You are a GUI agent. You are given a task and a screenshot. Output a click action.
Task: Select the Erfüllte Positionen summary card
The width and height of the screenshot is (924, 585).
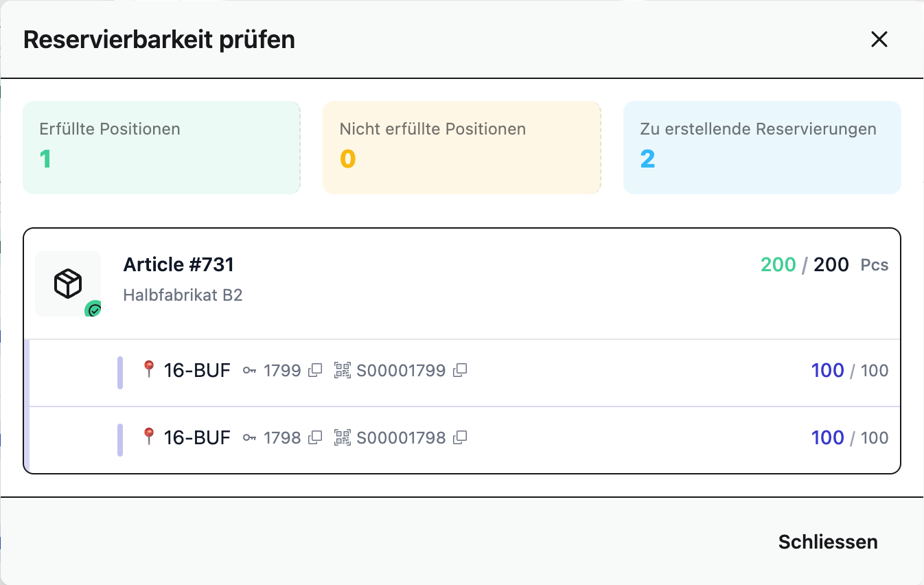tap(161, 148)
